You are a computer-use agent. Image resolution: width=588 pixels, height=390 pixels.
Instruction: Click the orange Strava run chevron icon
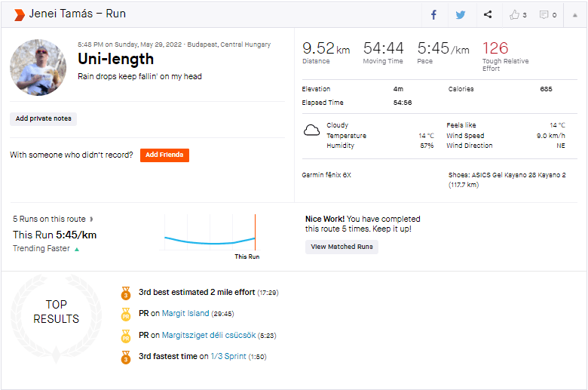(x=19, y=14)
